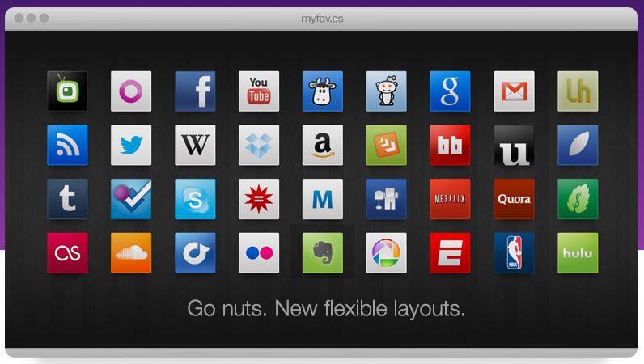Screen dimensions: 644x364
Task: Open the Gmail envelope tile
Action: 515,91
